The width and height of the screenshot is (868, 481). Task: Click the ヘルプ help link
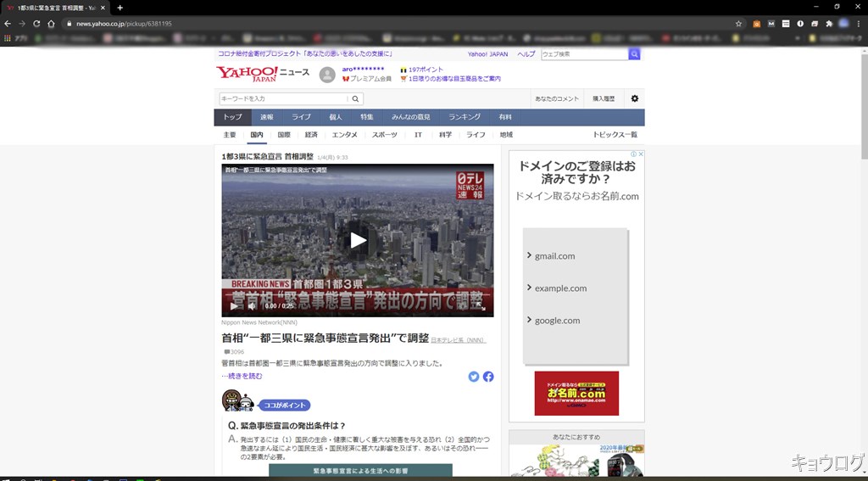pyautogui.click(x=526, y=53)
